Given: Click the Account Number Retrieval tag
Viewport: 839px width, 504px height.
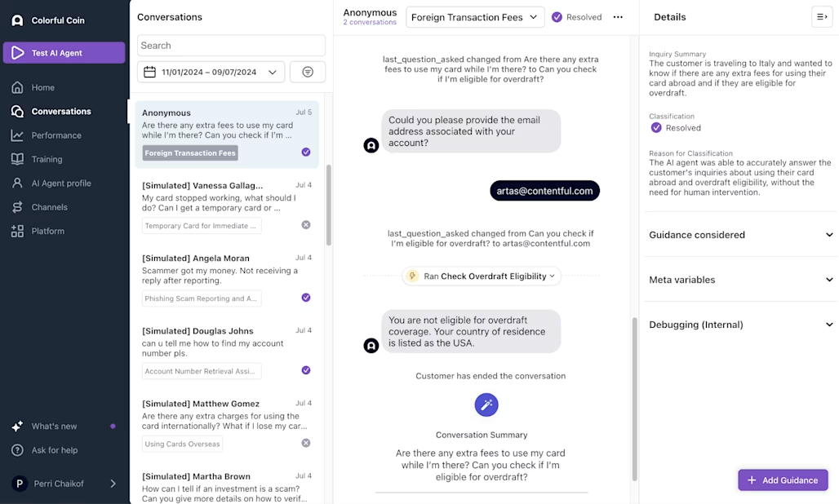Looking at the screenshot, I should click(202, 371).
